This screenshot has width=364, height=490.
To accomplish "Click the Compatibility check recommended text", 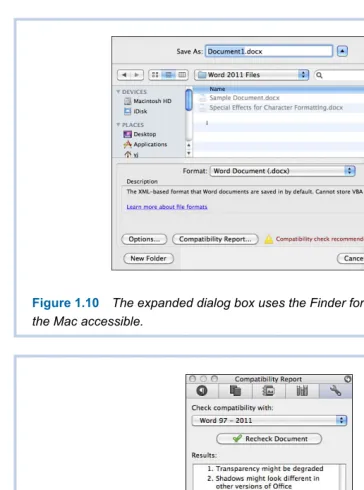I will pyautogui.click(x=320, y=239).
